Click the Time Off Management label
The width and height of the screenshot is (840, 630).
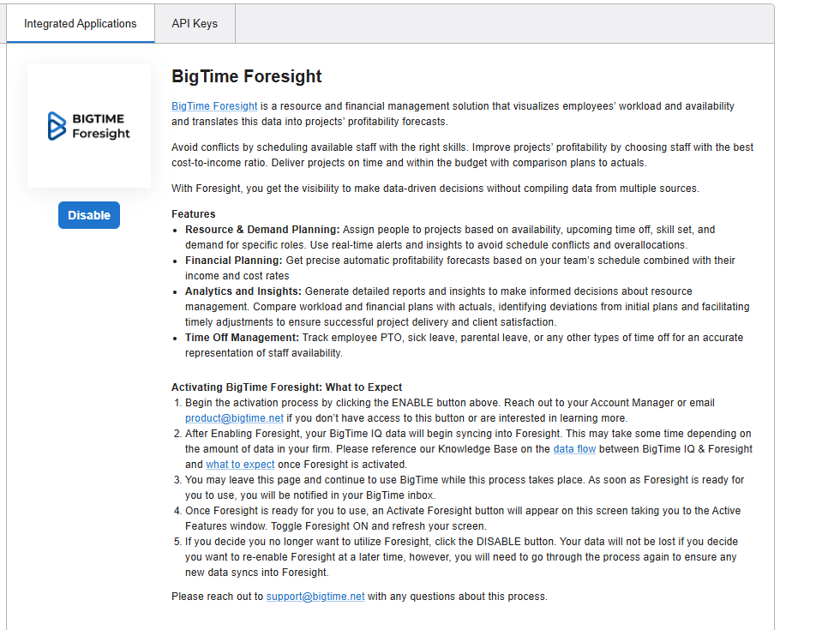(x=242, y=338)
